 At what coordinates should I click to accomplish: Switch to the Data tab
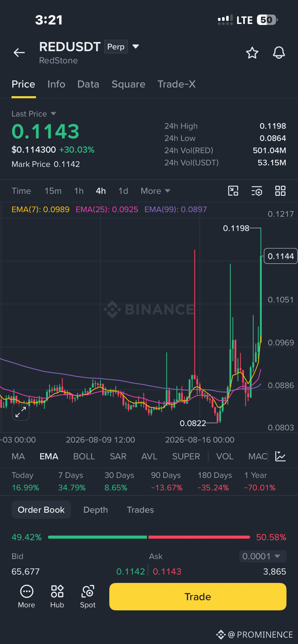pyautogui.click(x=88, y=84)
